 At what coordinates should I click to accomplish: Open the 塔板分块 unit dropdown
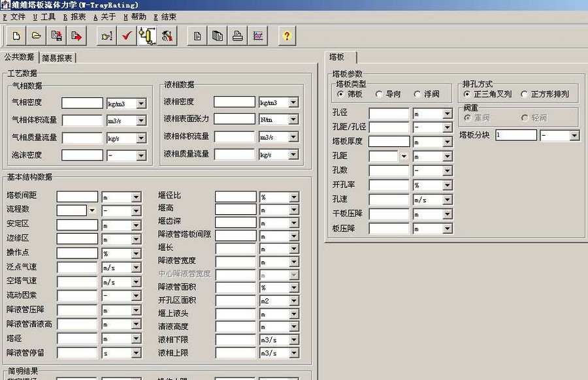point(573,135)
